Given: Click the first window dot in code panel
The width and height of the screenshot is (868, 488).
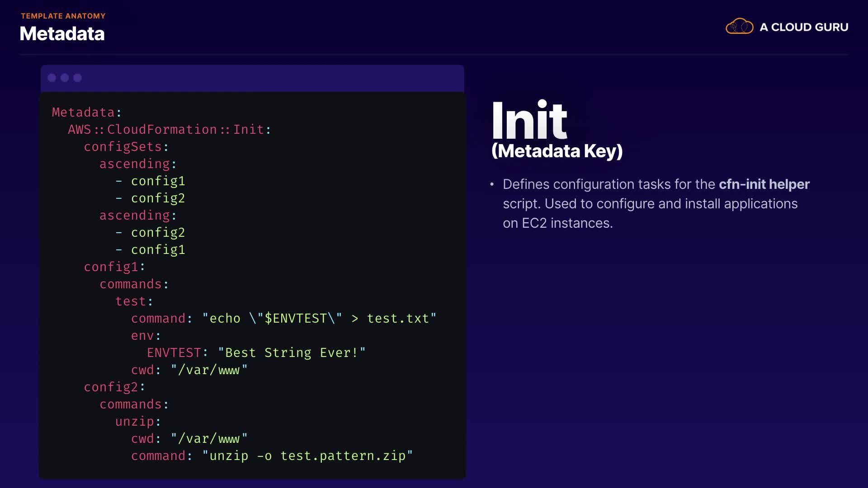Looking at the screenshot, I should tap(52, 78).
